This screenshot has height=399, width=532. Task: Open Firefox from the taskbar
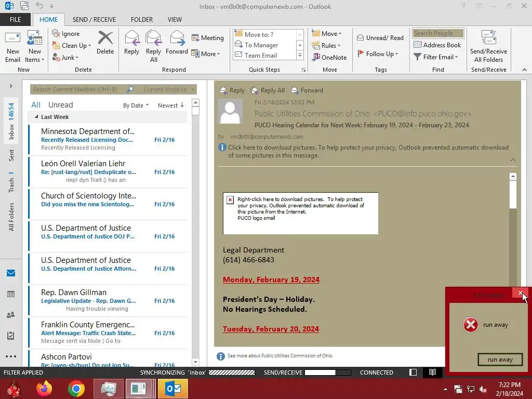click(x=45, y=389)
